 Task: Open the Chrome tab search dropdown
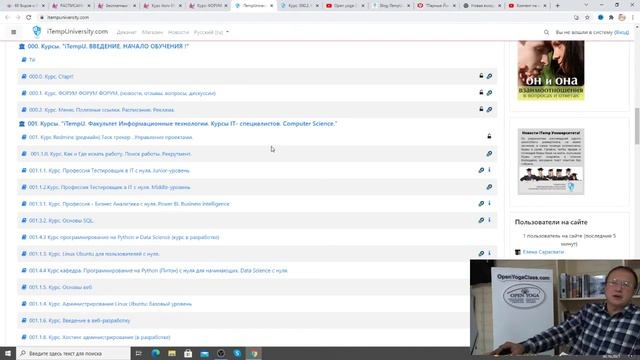586,5
